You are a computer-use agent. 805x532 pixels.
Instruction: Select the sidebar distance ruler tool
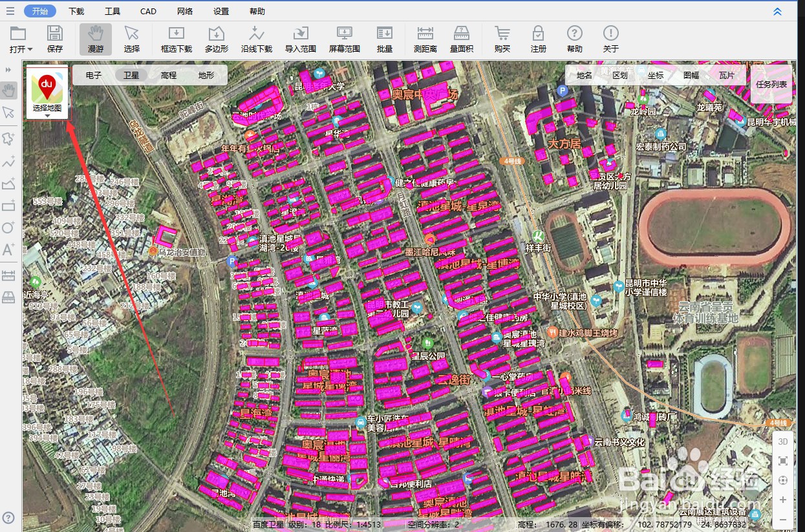[x=9, y=275]
